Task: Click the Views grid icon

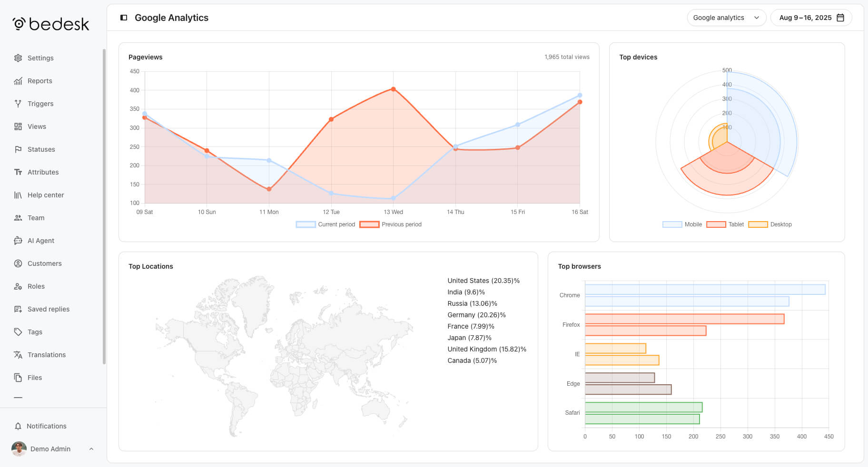Action: click(x=18, y=126)
